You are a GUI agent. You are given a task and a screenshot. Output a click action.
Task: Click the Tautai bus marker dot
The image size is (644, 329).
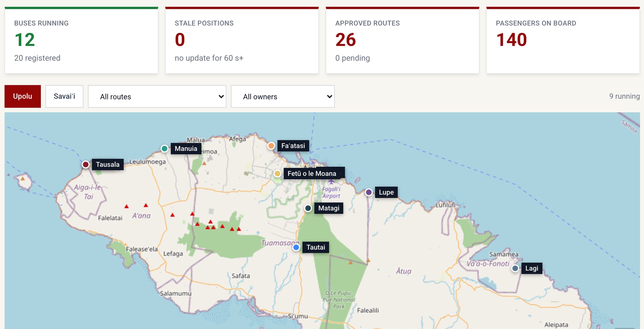[x=296, y=247]
